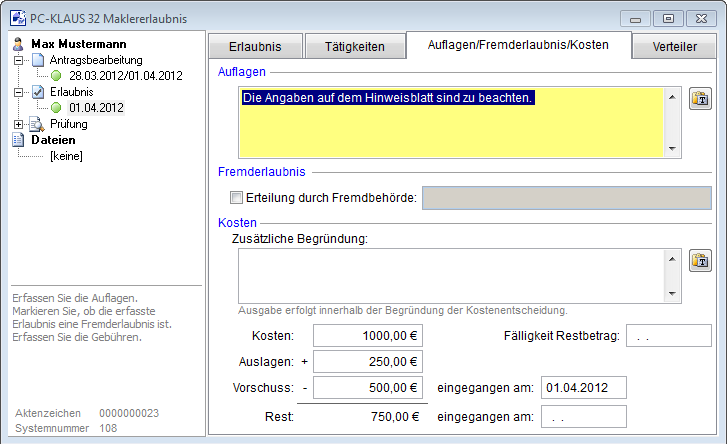Enable Erteilung durch Fremdbehörde checkbox
The width and height of the screenshot is (727, 444).
pyautogui.click(x=237, y=197)
